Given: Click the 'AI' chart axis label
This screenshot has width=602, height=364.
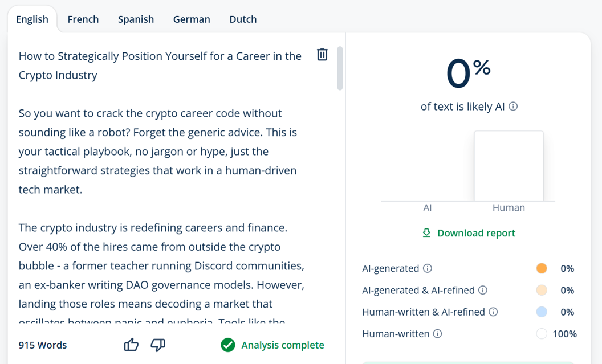Looking at the screenshot, I should point(428,207).
